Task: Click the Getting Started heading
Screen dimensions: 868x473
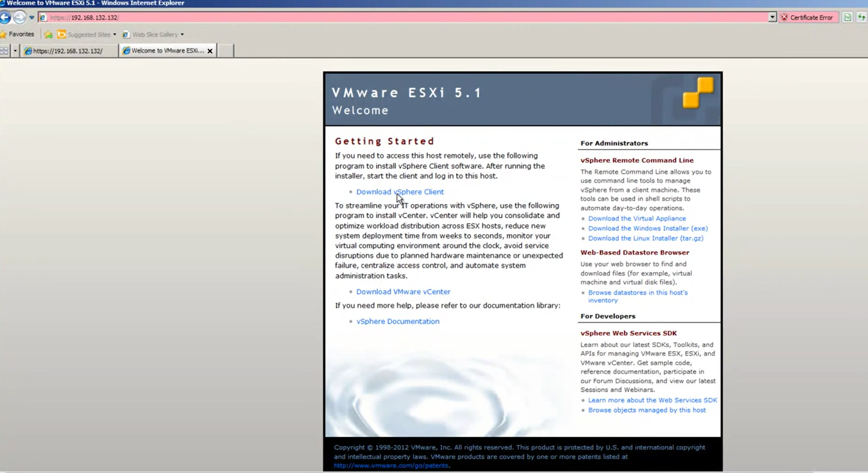Action: (384, 141)
